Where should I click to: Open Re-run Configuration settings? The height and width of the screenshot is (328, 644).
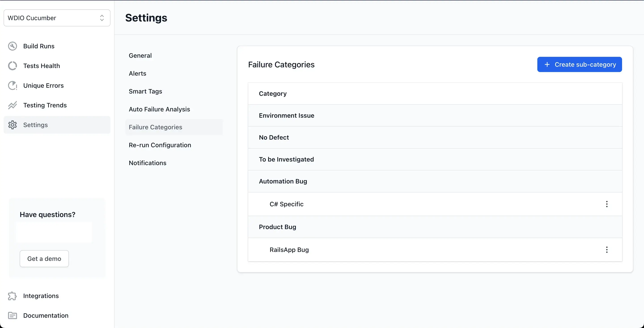tap(160, 145)
